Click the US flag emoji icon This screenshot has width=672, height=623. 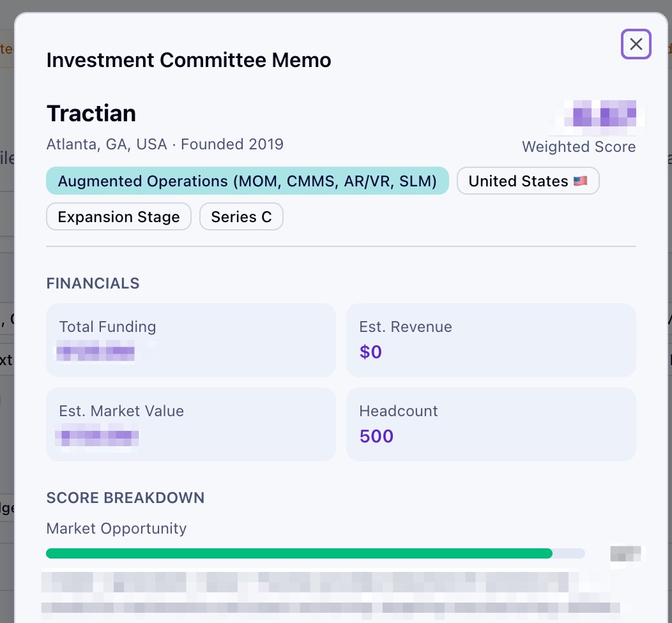(x=580, y=181)
